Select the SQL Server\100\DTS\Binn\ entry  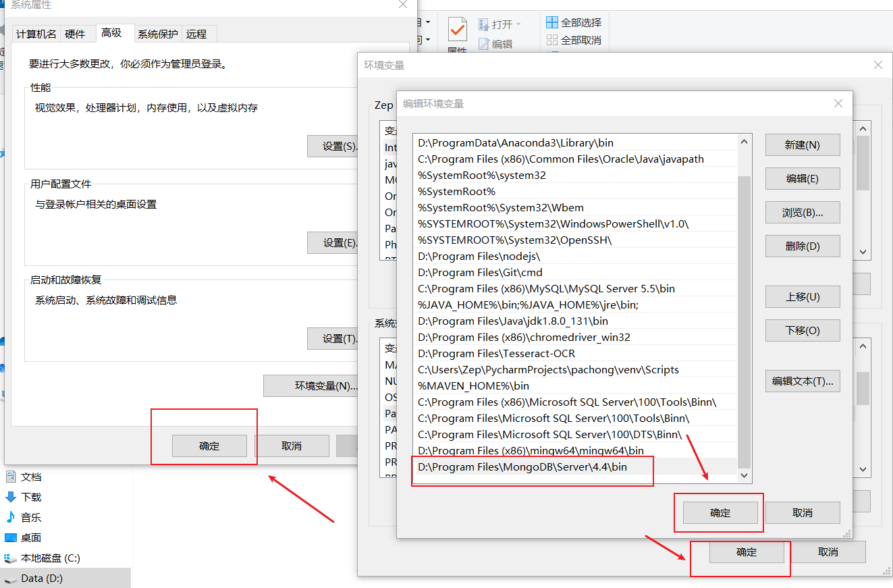[x=575, y=434]
